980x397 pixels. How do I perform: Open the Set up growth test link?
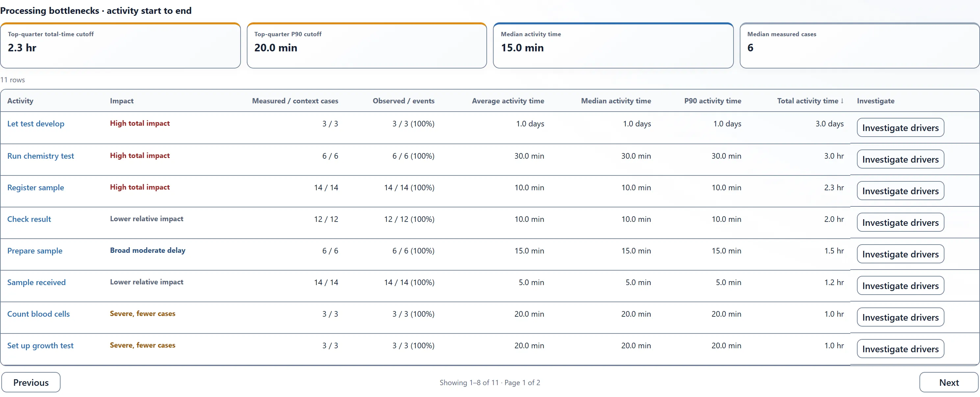[x=40, y=346]
